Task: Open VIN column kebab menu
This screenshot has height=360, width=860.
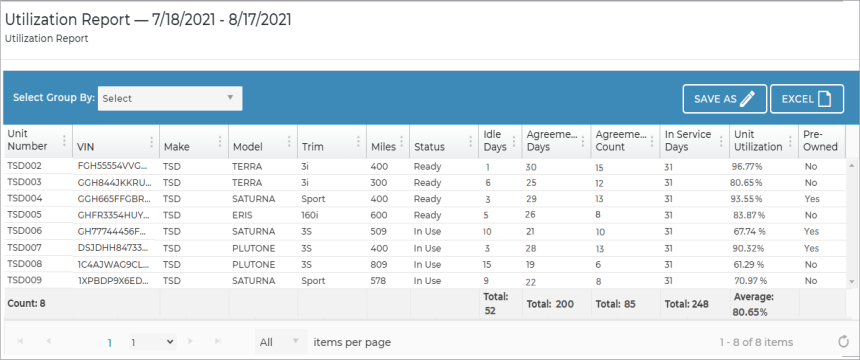Action: point(151,141)
